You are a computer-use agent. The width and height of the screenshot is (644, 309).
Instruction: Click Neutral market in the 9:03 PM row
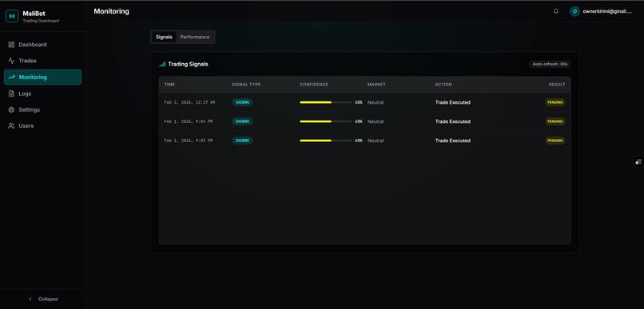coord(376,141)
